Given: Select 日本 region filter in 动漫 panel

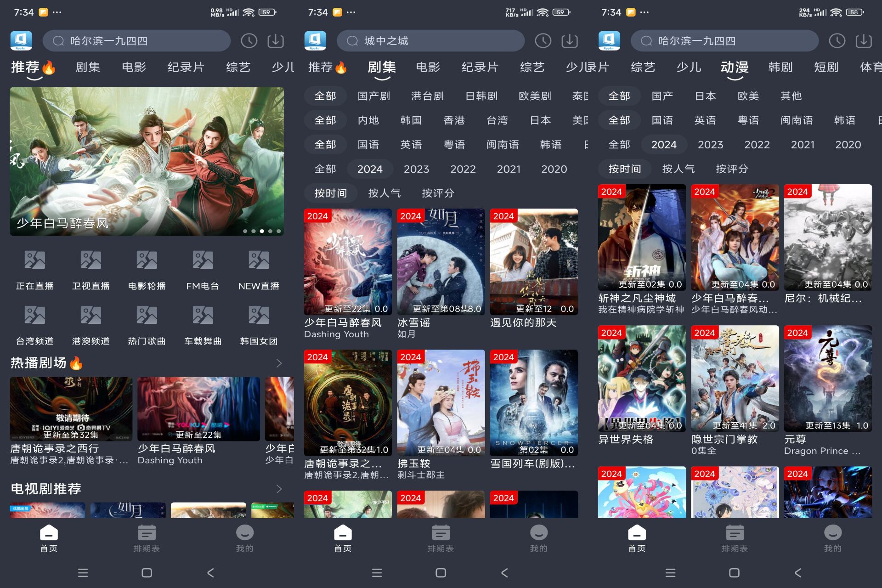Looking at the screenshot, I should [x=705, y=96].
